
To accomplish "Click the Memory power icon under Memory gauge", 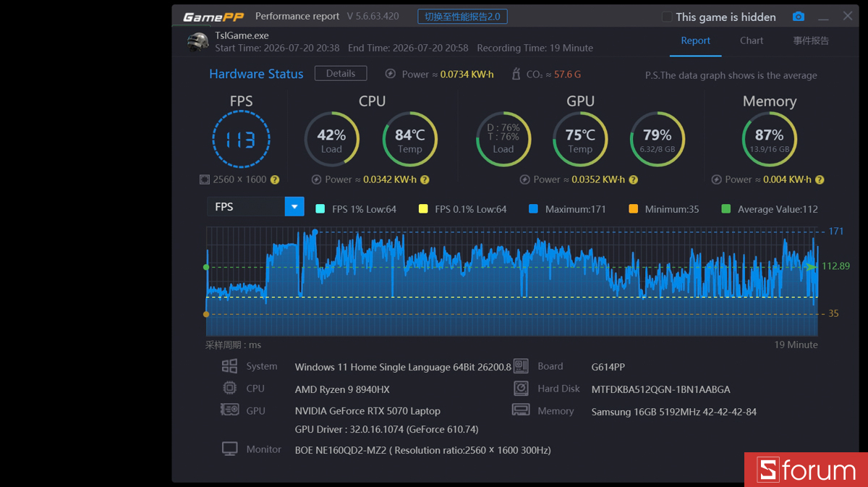I will click(716, 179).
